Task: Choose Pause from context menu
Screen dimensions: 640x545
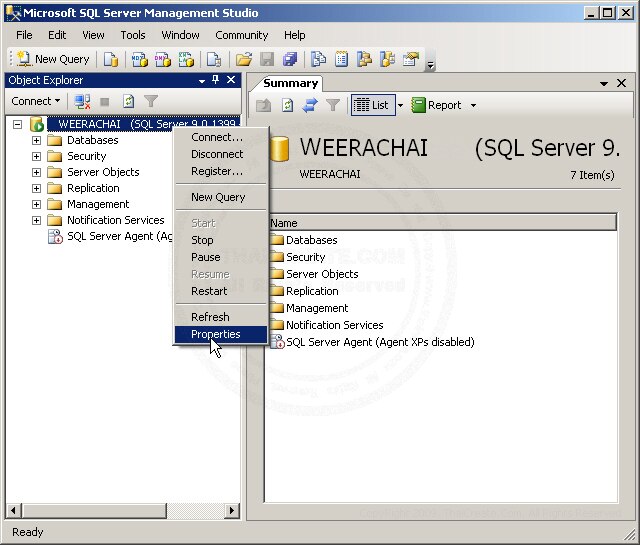Action: pyautogui.click(x=220, y=257)
